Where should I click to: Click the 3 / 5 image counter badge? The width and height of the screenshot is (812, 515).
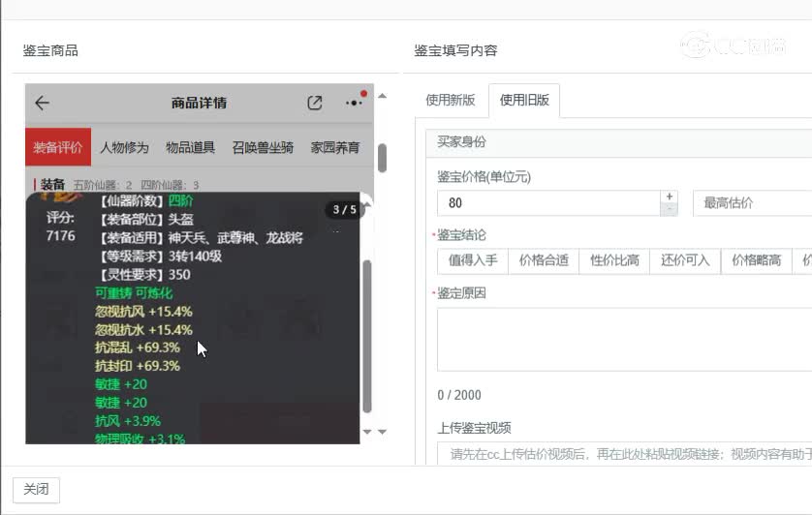(344, 210)
